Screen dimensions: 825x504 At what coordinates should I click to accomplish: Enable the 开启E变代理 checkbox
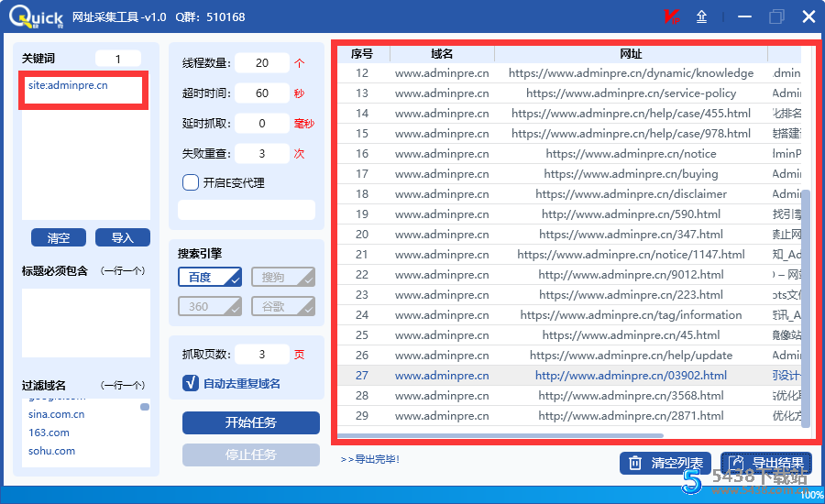point(191,182)
